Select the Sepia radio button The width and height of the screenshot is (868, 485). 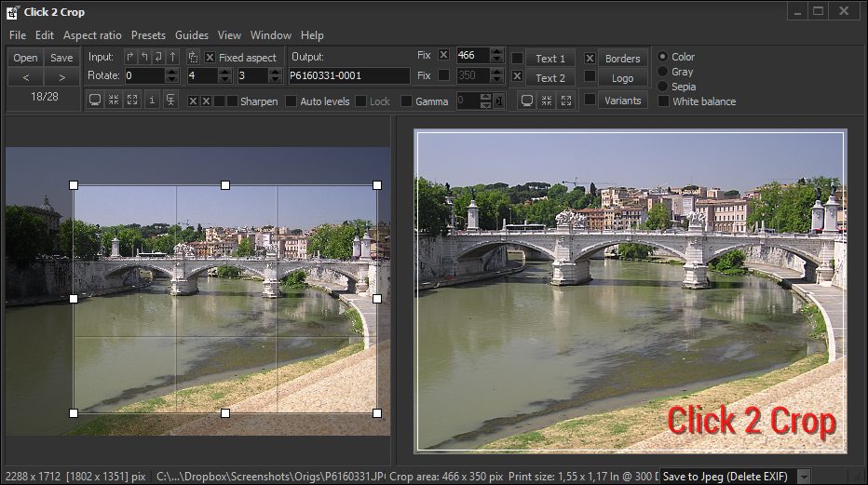[662, 87]
